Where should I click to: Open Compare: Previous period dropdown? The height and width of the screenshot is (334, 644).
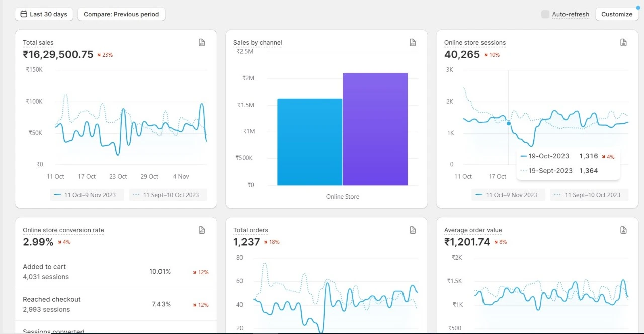pos(121,14)
